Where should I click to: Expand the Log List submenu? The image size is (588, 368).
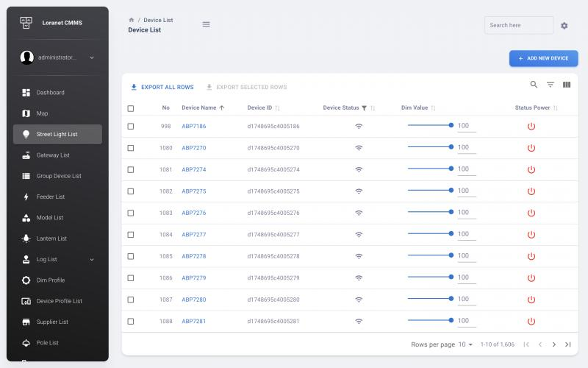coord(92,260)
